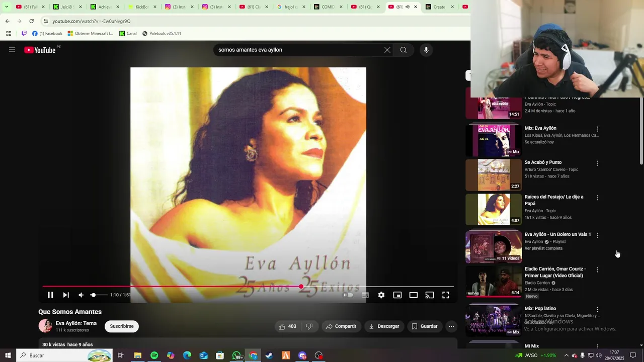Image resolution: width=644 pixels, height=362 pixels.
Task: Go to the YouTube home logo
Action: tap(40, 50)
